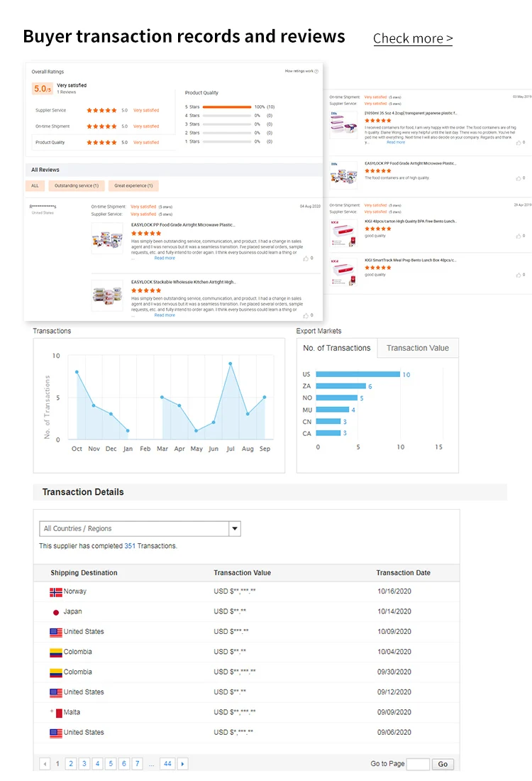
Task: Like the EASYLOCK Stackable Wholesale Kitchen review
Action: click(306, 315)
